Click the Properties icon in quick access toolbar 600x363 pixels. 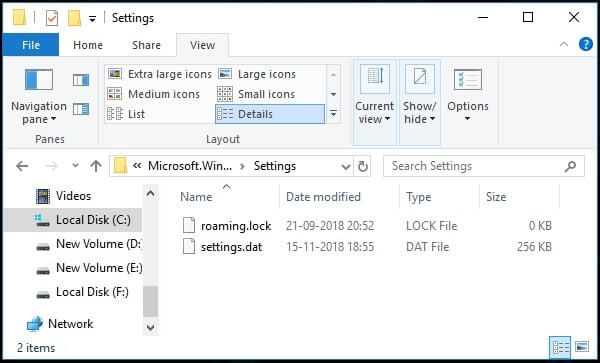pos(52,18)
